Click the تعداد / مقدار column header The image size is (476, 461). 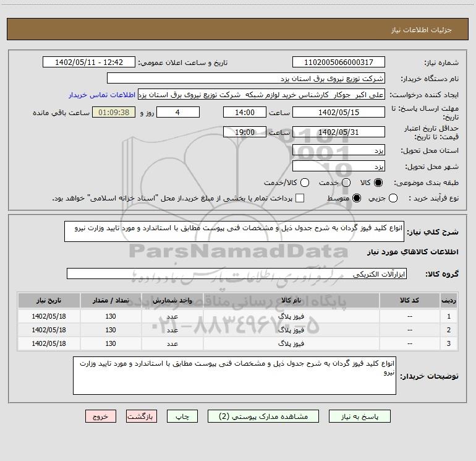point(111,300)
